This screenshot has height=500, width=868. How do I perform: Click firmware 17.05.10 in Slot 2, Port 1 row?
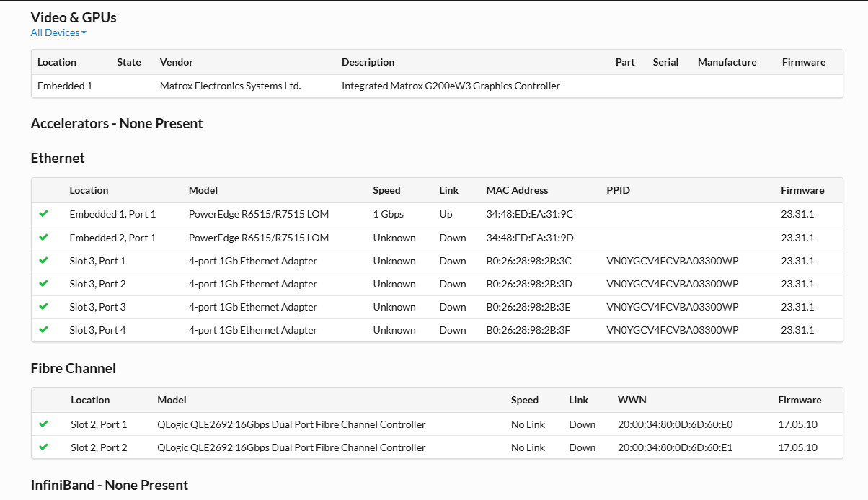pos(797,424)
